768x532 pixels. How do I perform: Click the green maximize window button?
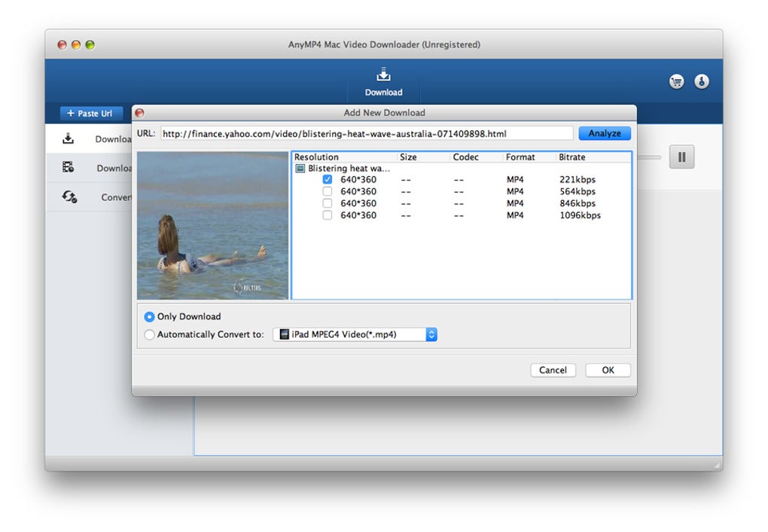click(x=90, y=45)
